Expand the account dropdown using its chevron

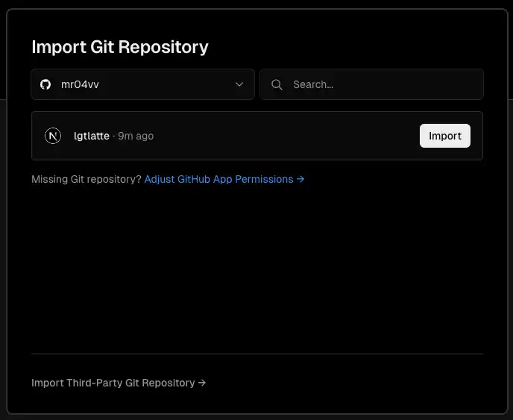coord(239,84)
